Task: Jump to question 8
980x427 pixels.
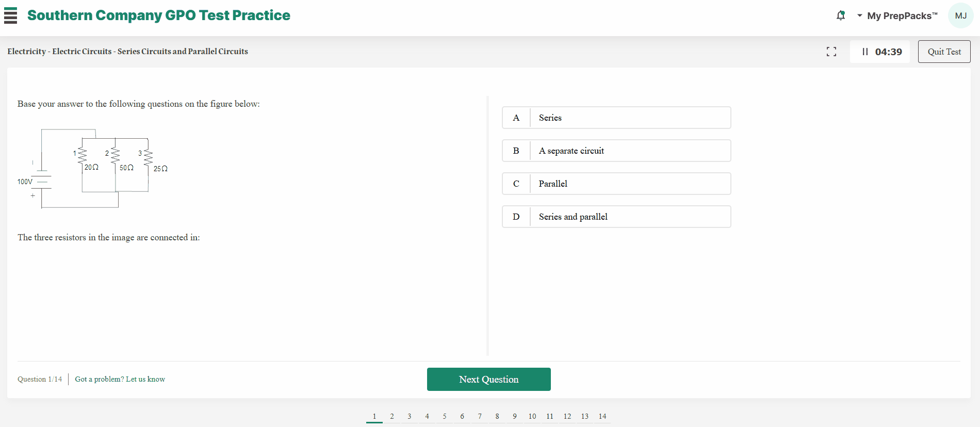Action: 497,416
